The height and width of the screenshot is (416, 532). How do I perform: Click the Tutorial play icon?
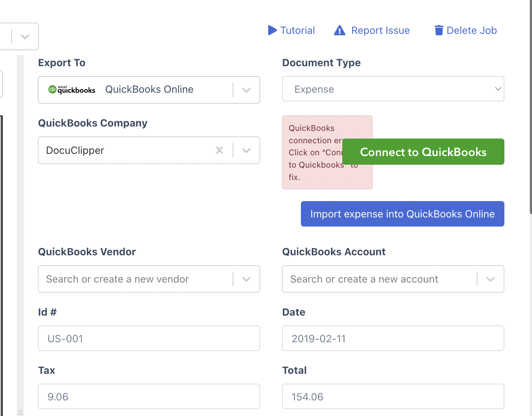[x=272, y=31]
